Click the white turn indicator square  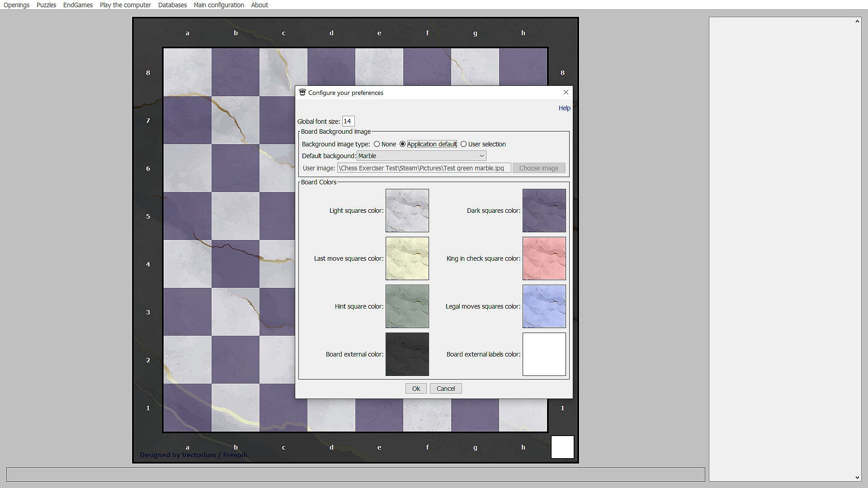coord(562,447)
